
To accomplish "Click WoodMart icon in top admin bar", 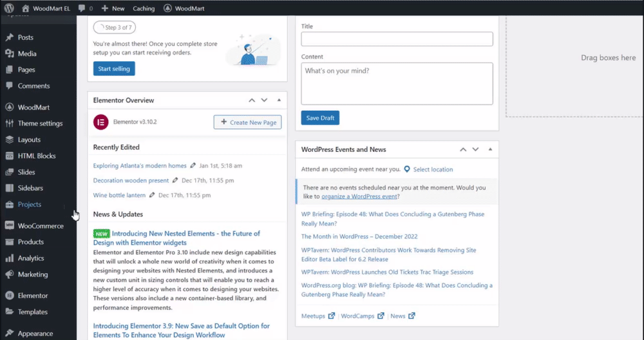I will point(167,8).
